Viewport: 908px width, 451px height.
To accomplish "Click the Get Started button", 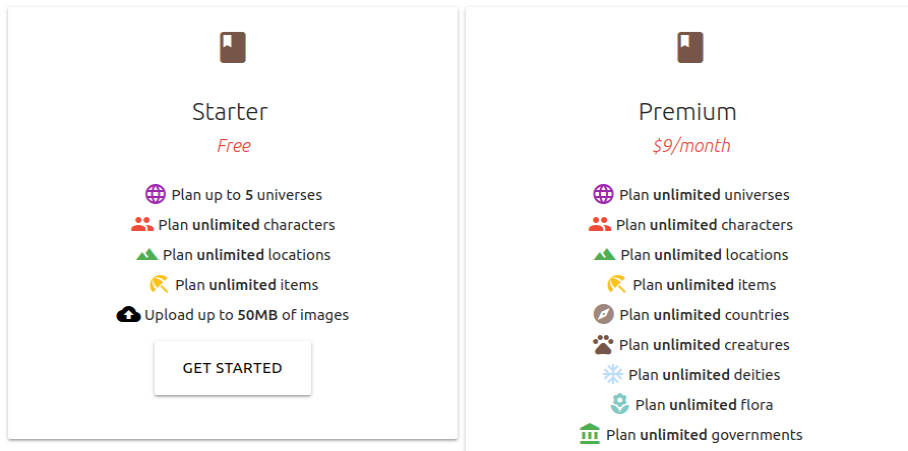I will tap(232, 368).
